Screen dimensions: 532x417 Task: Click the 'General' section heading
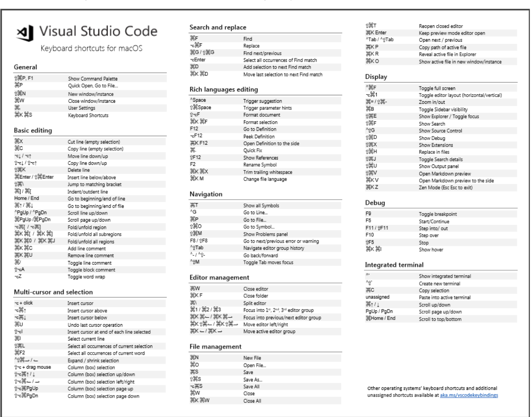coord(25,67)
